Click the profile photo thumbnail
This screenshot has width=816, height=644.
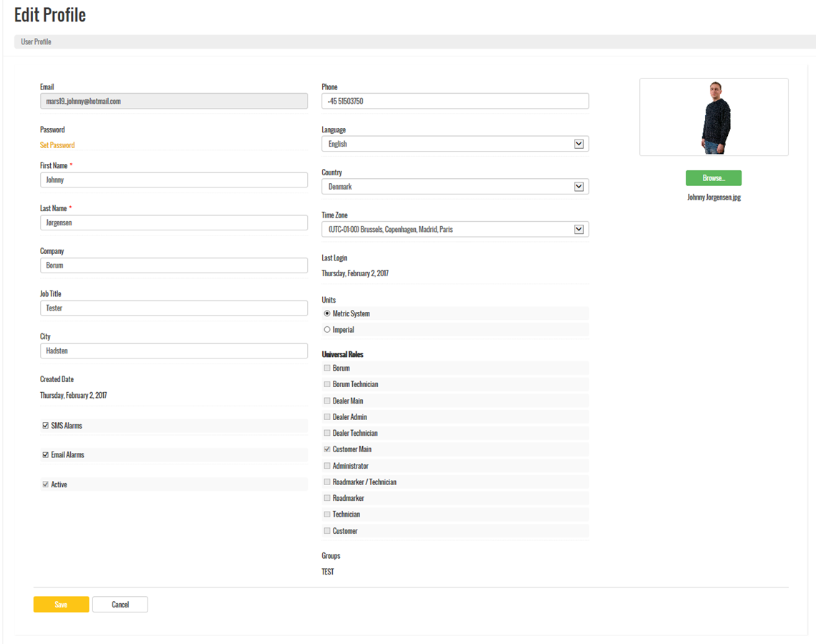coord(714,117)
